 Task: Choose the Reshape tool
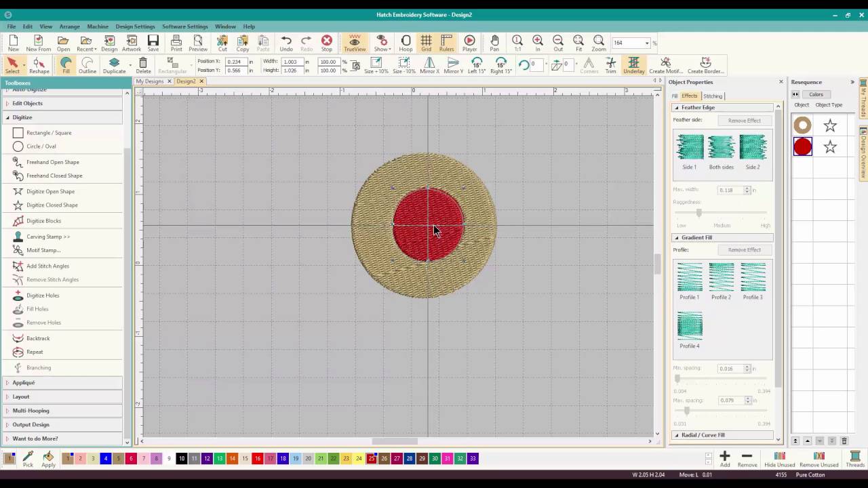pyautogui.click(x=39, y=66)
